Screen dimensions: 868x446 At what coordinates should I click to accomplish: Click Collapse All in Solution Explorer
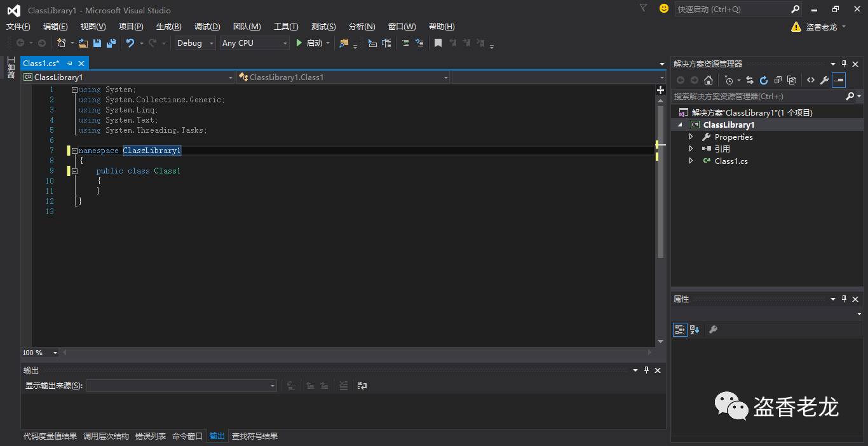(x=778, y=80)
